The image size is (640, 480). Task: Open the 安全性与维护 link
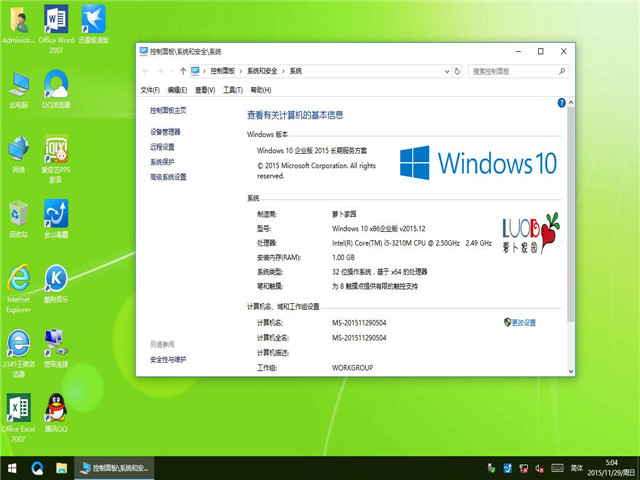(x=168, y=360)
